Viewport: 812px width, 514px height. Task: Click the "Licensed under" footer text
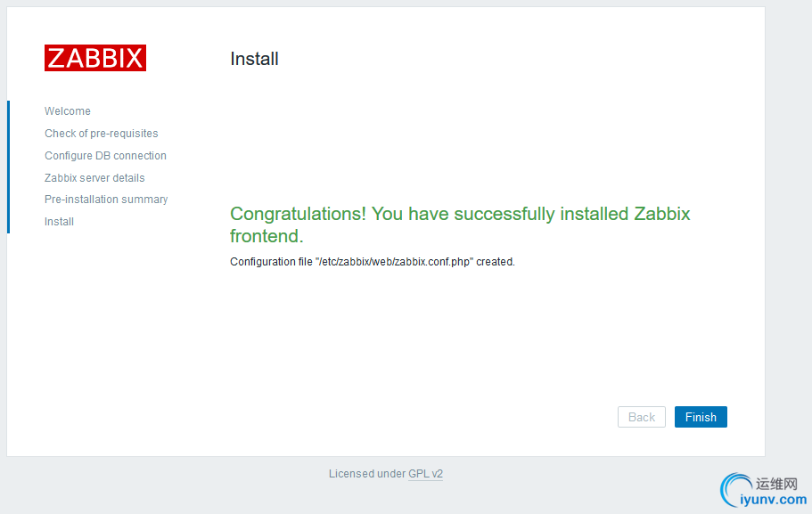[x=367, y=474]
